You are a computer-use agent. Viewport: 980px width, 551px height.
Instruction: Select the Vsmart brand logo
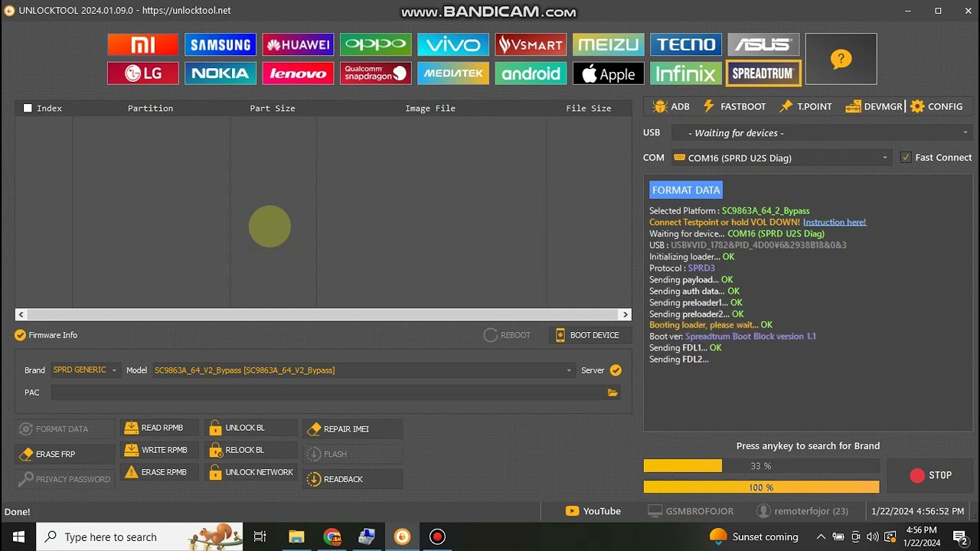[x=531, y=44]
